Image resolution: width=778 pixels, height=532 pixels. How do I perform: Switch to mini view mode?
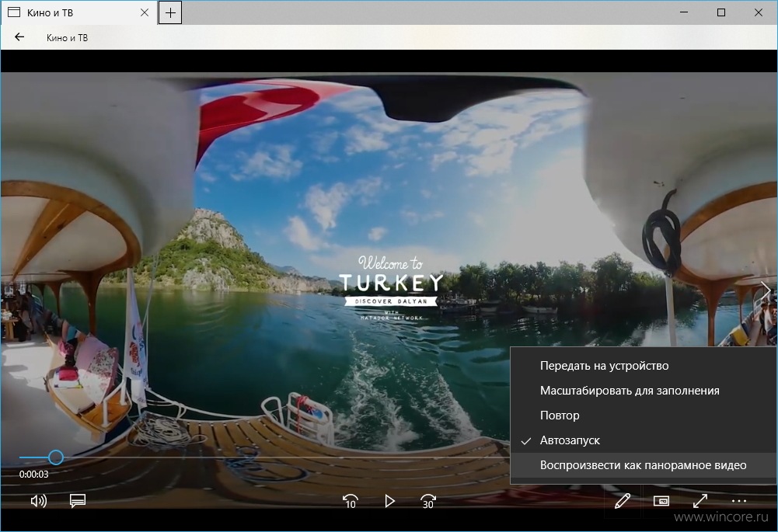tap(661, 501)
